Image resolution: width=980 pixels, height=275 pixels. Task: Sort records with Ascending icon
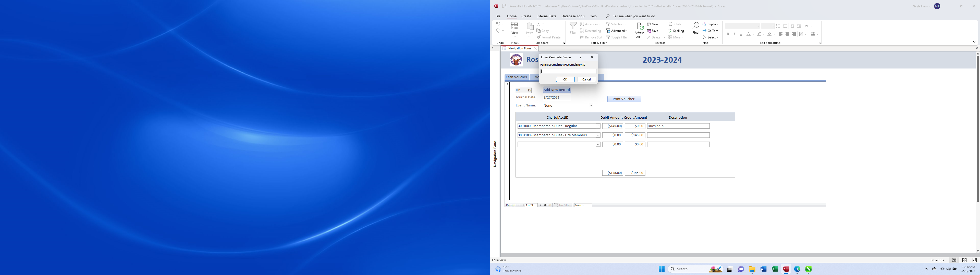(582, 23)
